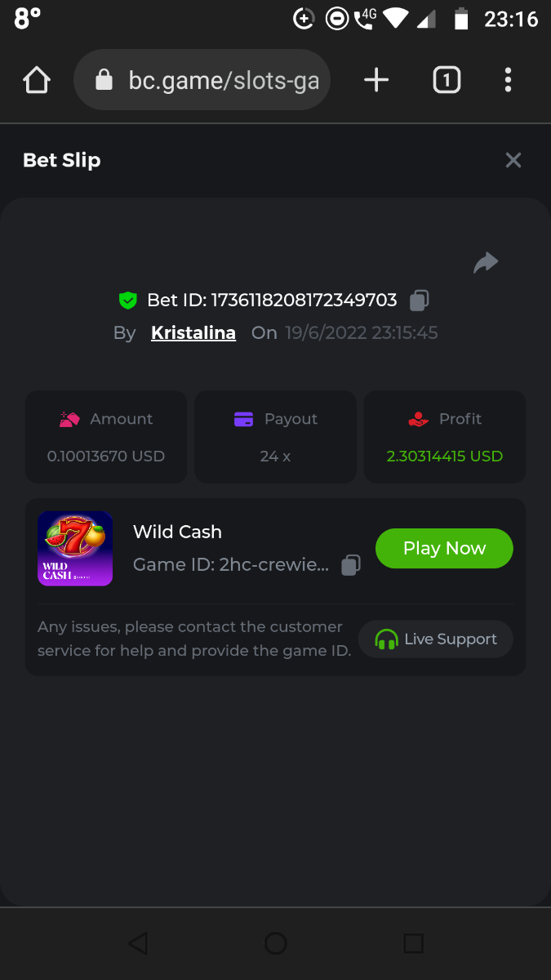The image size is (551, 980).
Task: Contact Live Support
Action: tap(436, 639)
